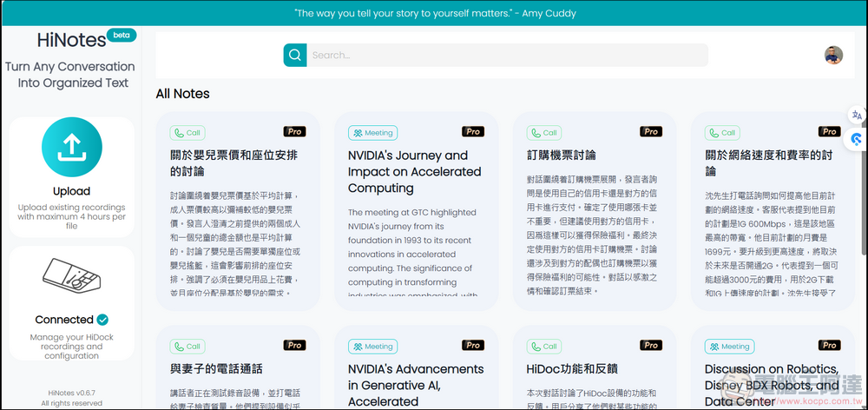Click Meeting tag on NVIDIA's Journey note
Screen dimensions: 868x410
coord(372,133)
